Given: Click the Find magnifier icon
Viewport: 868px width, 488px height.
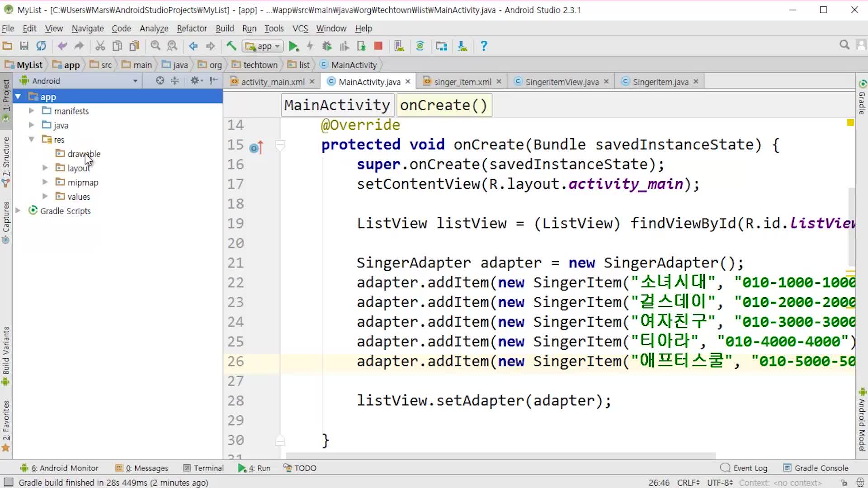Looking at the screenshot, I should tap(156, 46).
